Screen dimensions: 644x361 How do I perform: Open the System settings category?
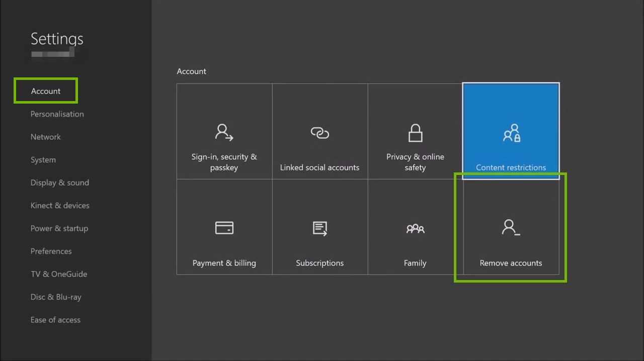pyautogui.click(x=43, y=159)
